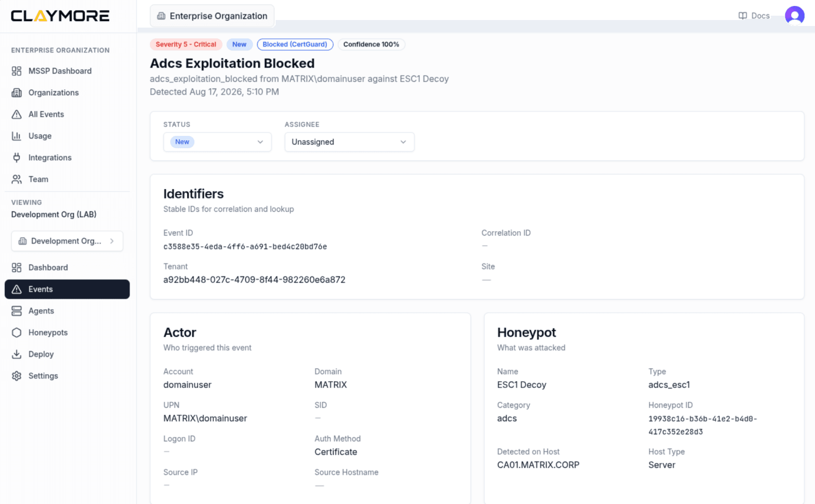The height and width of the screenshot is (504, 815).
Task: Click the Claymore logo
Action: [60, 16]
